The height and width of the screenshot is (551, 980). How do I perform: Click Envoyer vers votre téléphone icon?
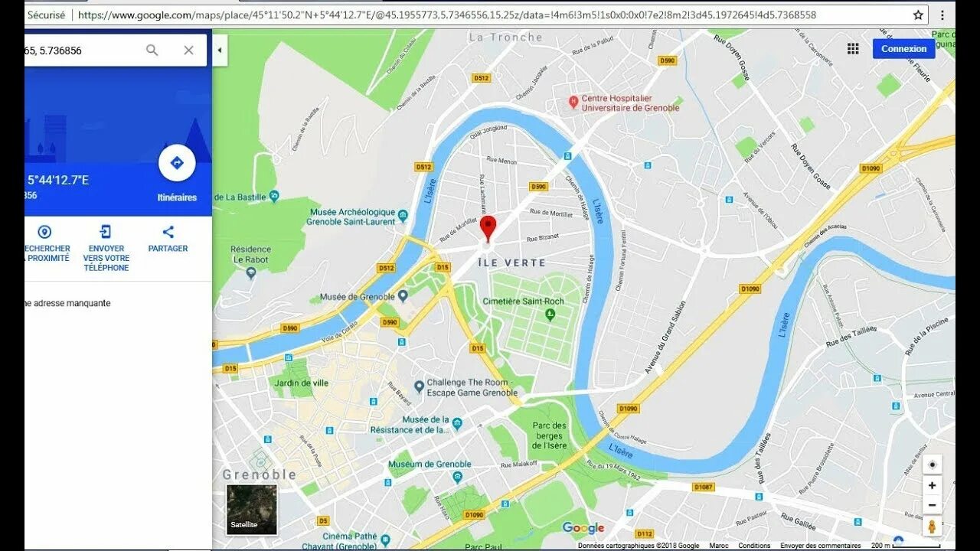(106, 232)
